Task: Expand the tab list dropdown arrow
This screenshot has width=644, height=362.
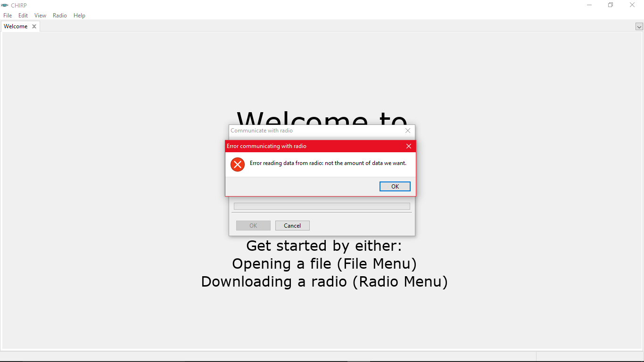Action: 639,27
